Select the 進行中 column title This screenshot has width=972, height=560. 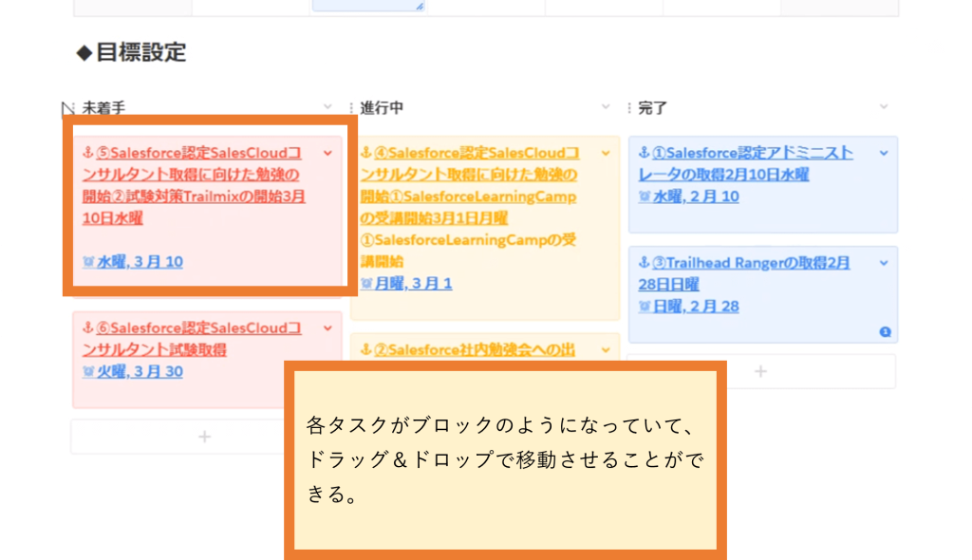pos(382,108)
